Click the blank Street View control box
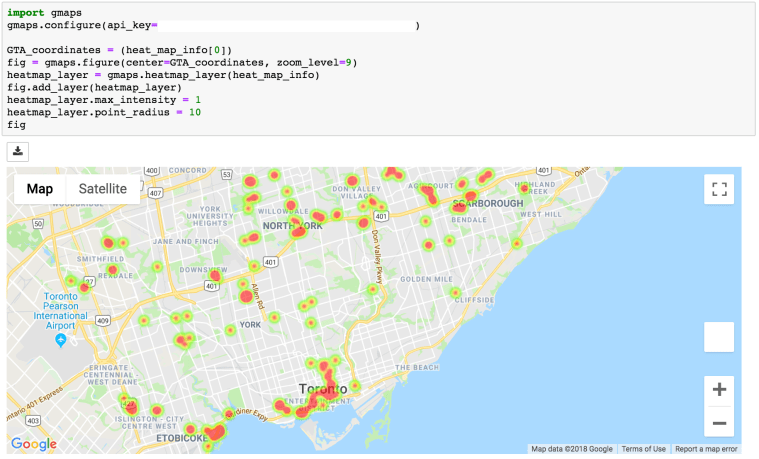The image size is (759, 459). tap(718, 337)
